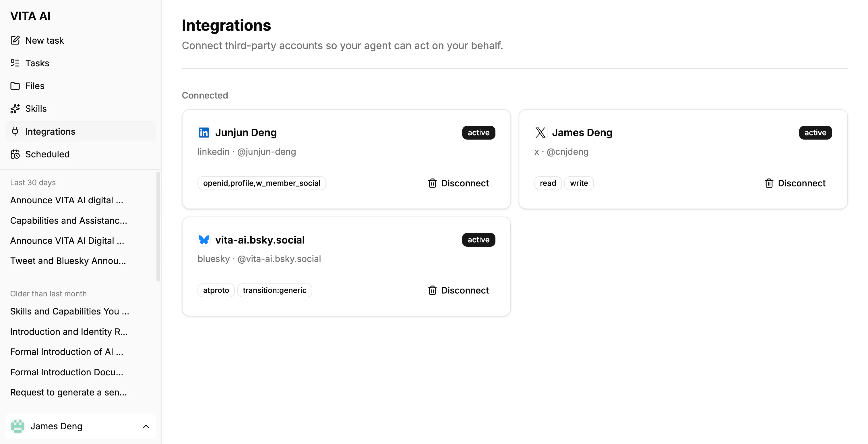The image size is (868, 444).
Task: Click trash icon for vita-ai.bsky.social
Action: point(432,290)
